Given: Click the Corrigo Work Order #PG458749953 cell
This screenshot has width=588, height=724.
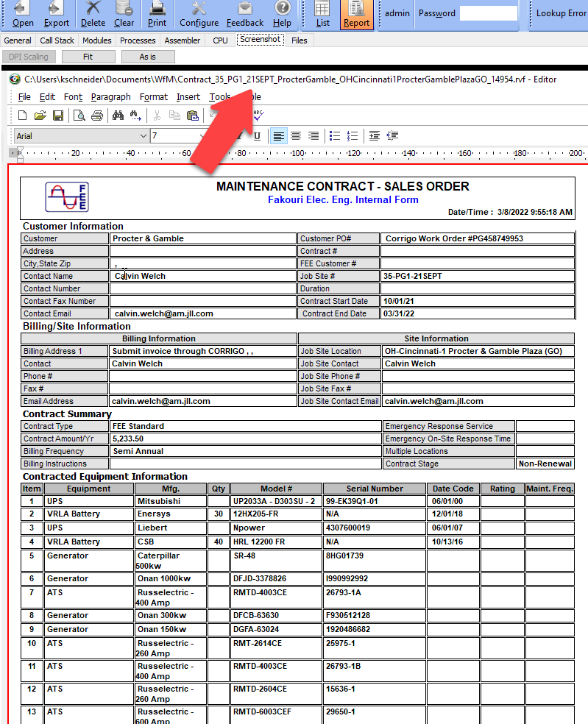Looking at the screenshot, I should [x=477, y=238].
